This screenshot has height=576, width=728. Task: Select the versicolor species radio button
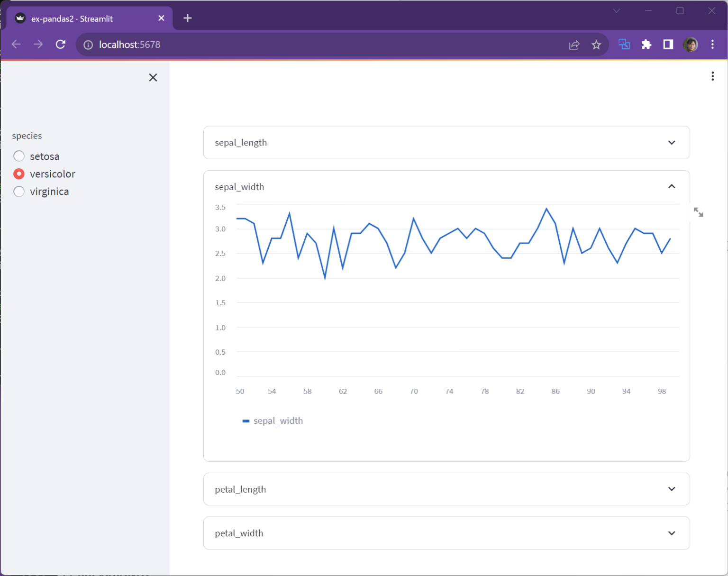tap(19, 174)
